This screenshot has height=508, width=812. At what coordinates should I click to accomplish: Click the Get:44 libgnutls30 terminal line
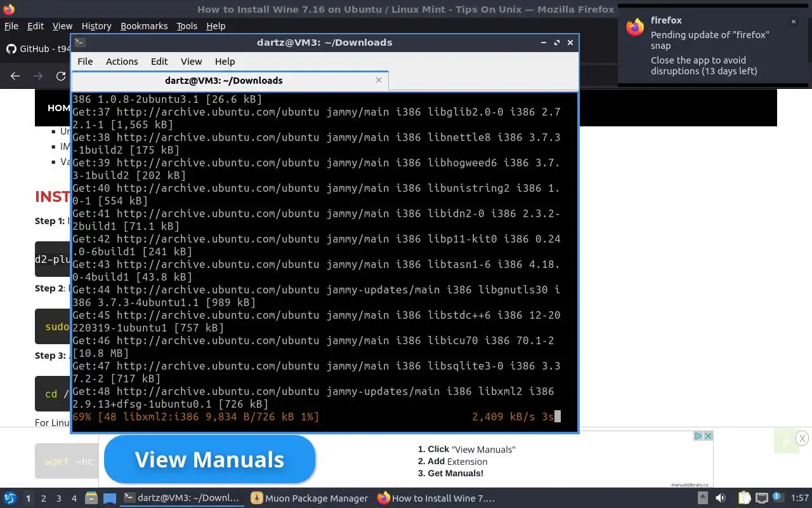point(316,296)
